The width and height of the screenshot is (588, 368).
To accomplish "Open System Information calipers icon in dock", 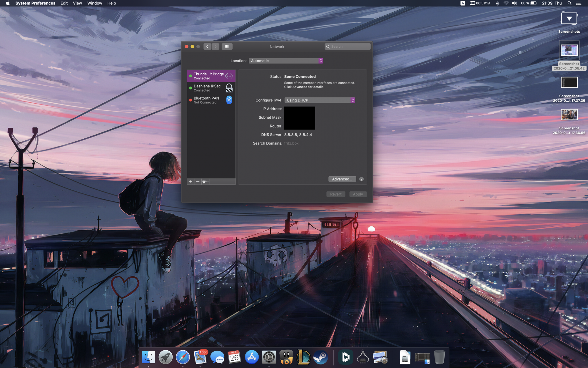I will [363, 357].
